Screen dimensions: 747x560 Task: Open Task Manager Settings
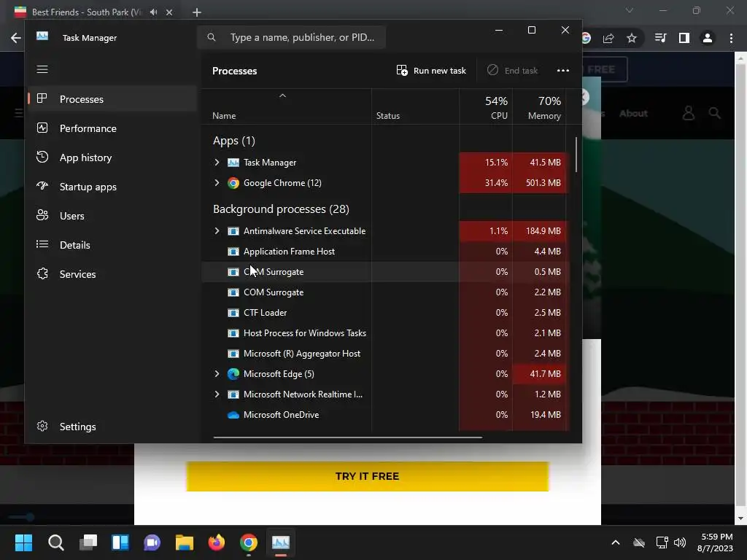click(x=112, y=426)
